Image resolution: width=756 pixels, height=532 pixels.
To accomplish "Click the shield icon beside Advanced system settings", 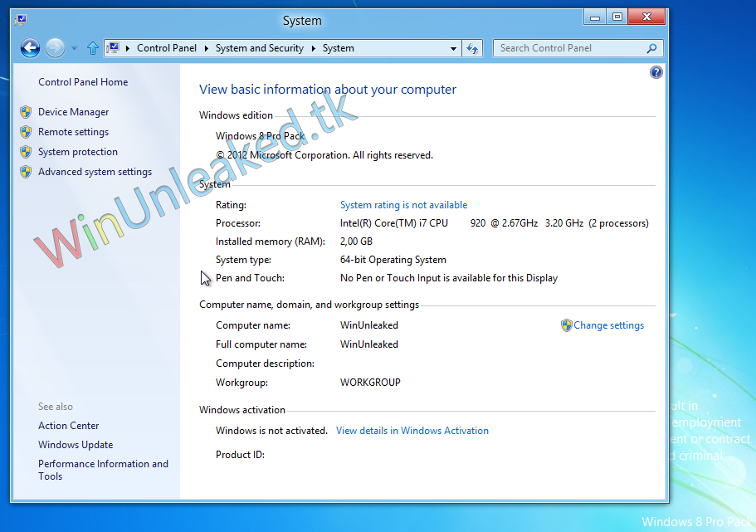I will tap(26, 172).
